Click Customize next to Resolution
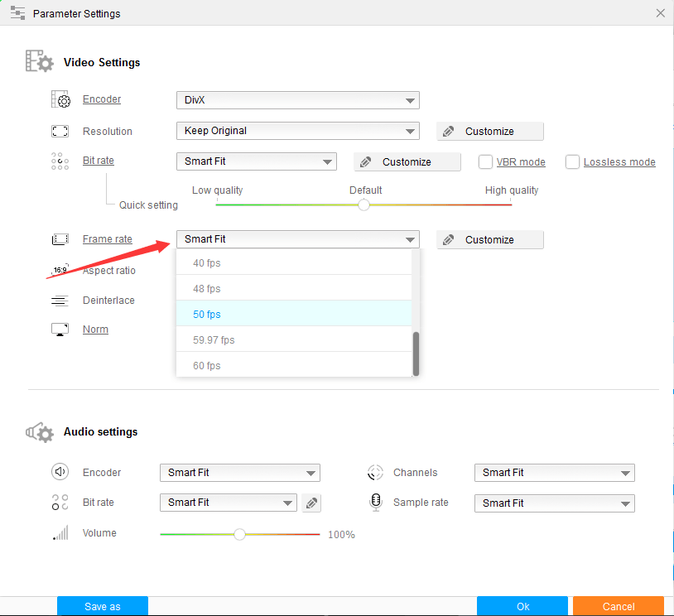 click(490, 132)
